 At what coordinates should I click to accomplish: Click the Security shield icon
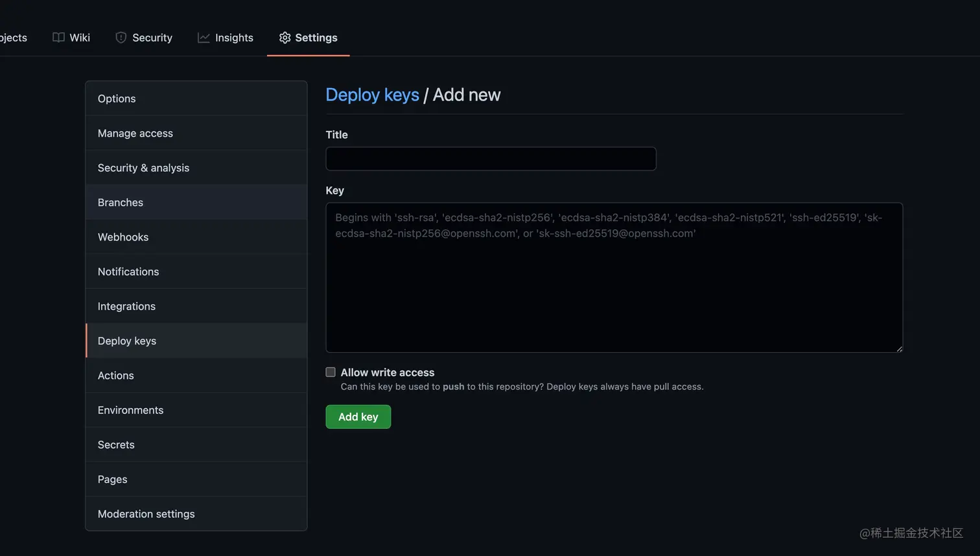121,38
